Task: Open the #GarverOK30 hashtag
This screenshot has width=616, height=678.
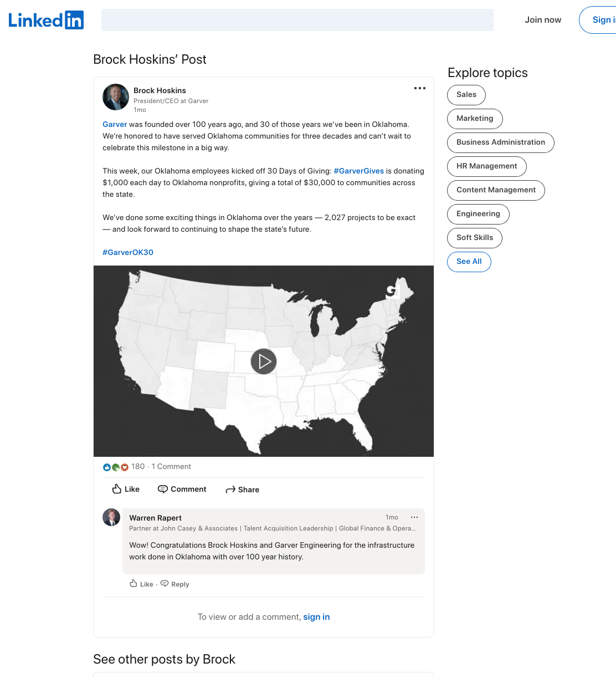Action: coord(128,252)
